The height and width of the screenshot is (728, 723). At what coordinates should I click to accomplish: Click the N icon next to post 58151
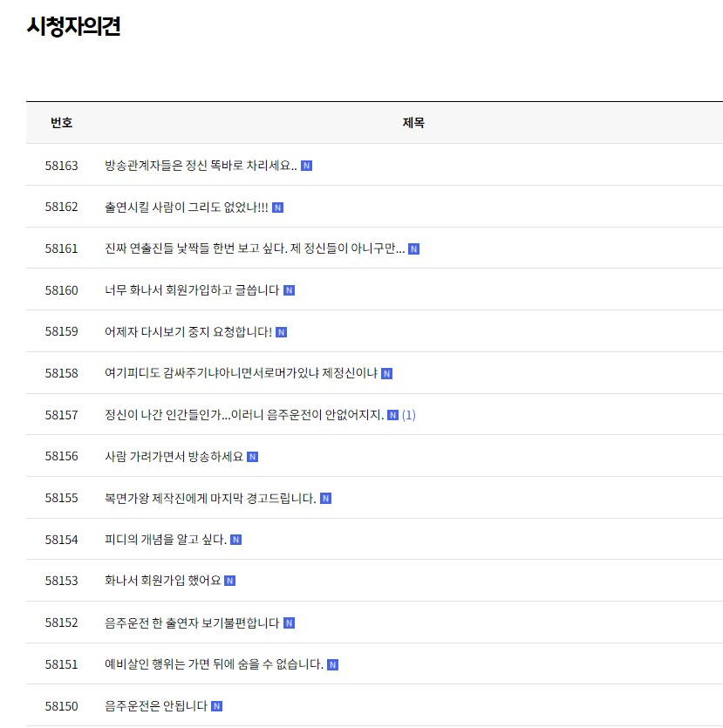[x=331, y=663]
